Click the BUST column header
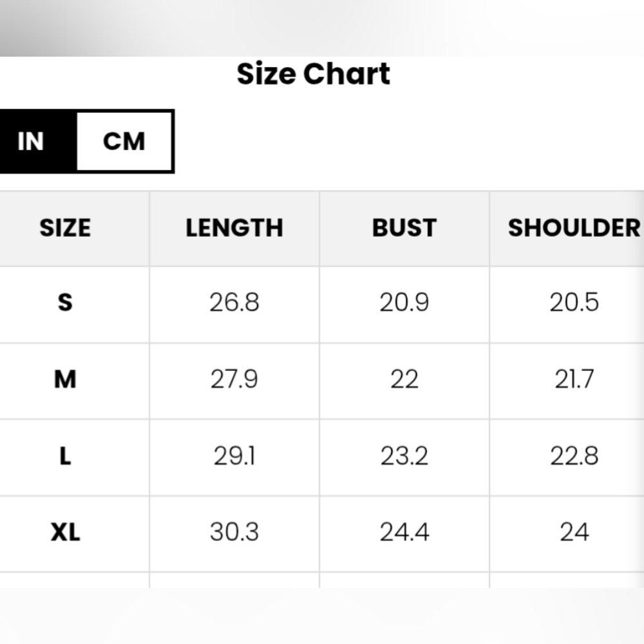 [x=404, y=228]
